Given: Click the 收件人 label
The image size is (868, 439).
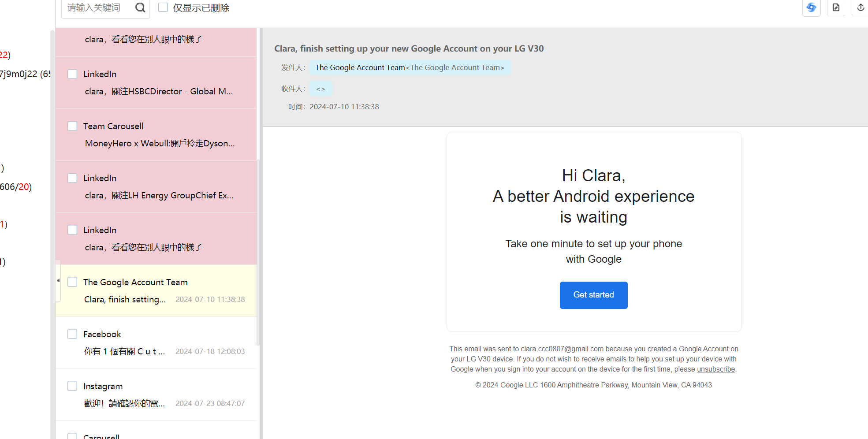Looking at the screenshot, I should [x=293, y=89].
